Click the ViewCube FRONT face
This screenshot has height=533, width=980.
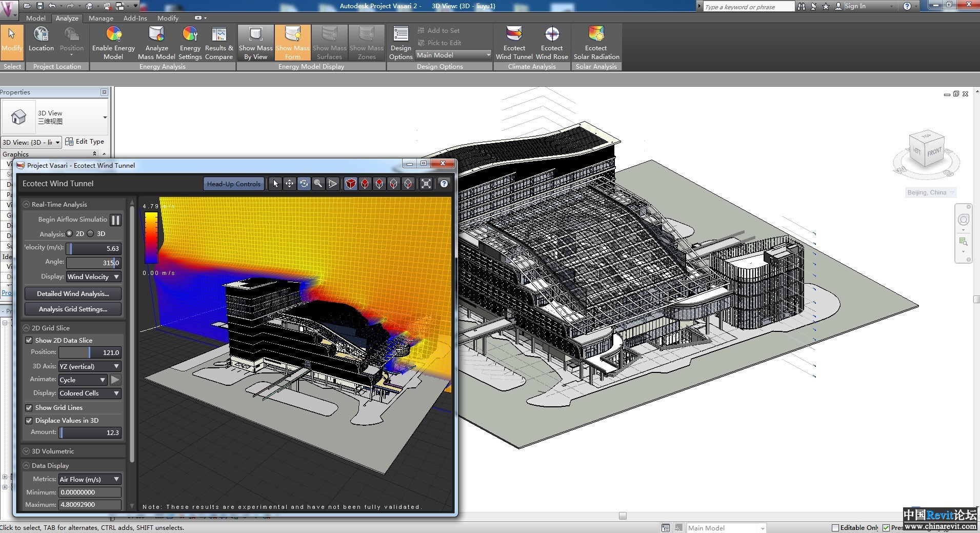coord(934,152)
